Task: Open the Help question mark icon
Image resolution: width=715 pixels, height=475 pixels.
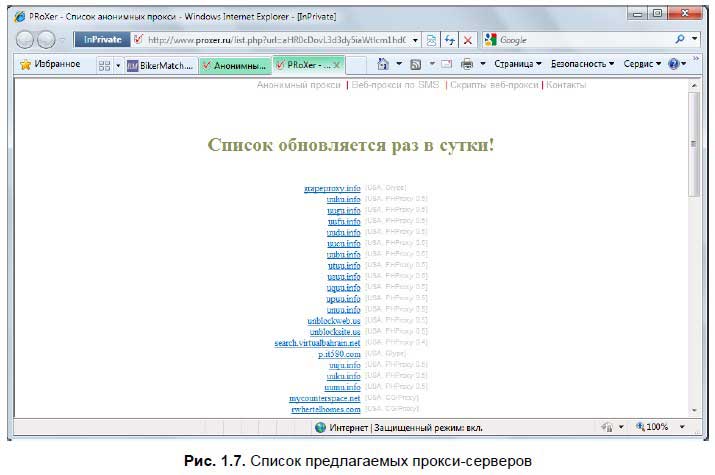Action: 674,64
